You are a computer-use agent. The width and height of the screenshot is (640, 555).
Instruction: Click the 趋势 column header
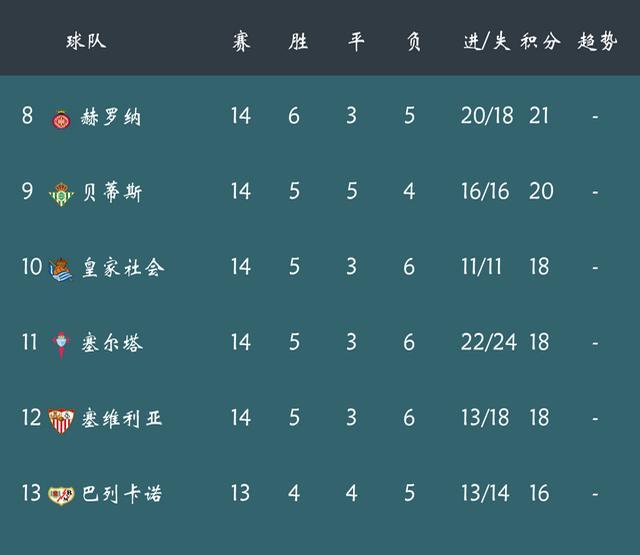point(597,42)
